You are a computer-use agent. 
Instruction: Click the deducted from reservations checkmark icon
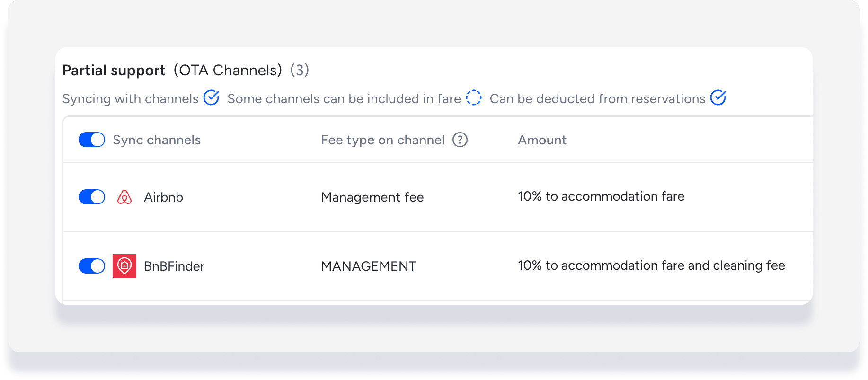[x=718, y=98]
